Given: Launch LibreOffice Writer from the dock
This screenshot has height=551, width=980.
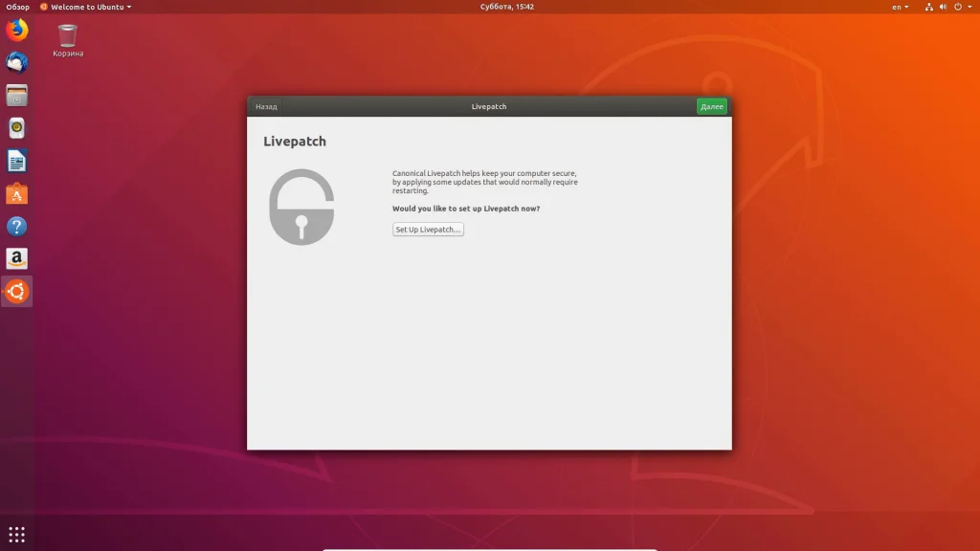Looking at the screenshot, I should 17,161.
